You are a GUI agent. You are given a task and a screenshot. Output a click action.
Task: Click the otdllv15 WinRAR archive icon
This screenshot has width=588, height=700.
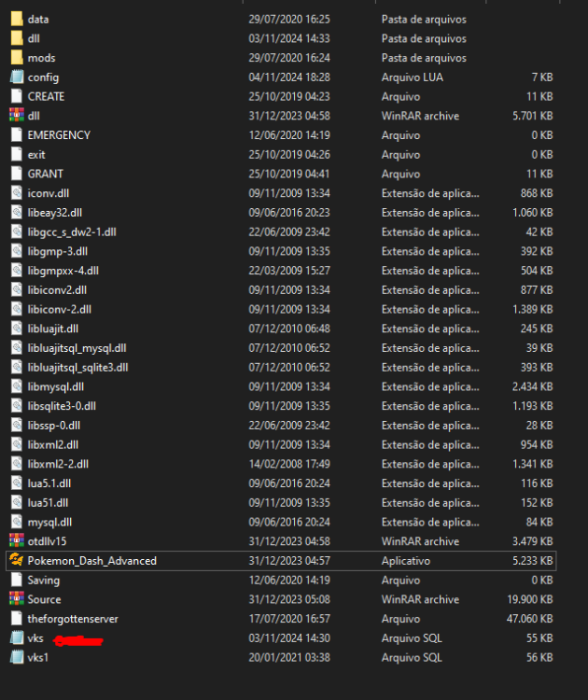pyautogui.click(x=17, y=541)
